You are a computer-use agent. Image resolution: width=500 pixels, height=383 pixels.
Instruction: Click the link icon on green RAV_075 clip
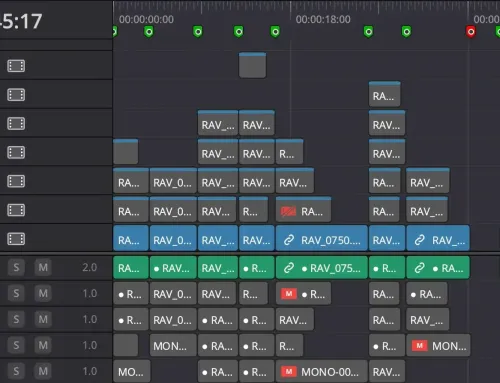[289, 268]
